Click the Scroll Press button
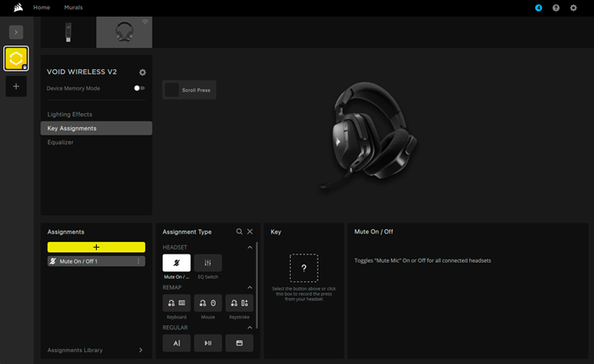Viewport: 594px width, 364px height. click(190, 90)
